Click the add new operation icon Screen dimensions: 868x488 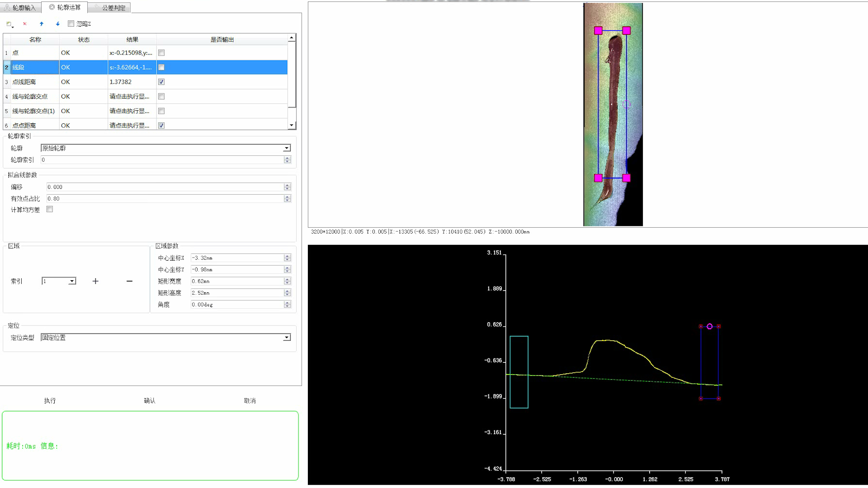coord(9,24)
